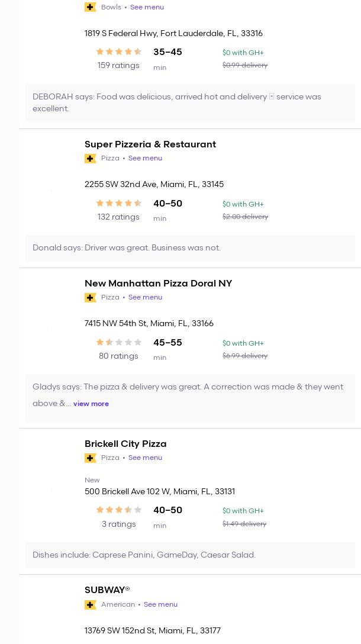Open See menu for New Manhattan Pizza Doral
The height and width of the screenshot is (644, 361).
click(x=145, y=297)
